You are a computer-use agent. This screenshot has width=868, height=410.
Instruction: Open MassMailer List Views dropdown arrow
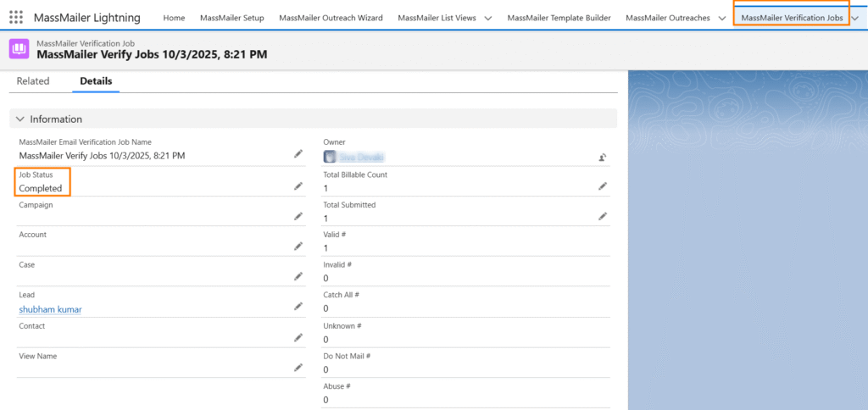pos(487,19)
